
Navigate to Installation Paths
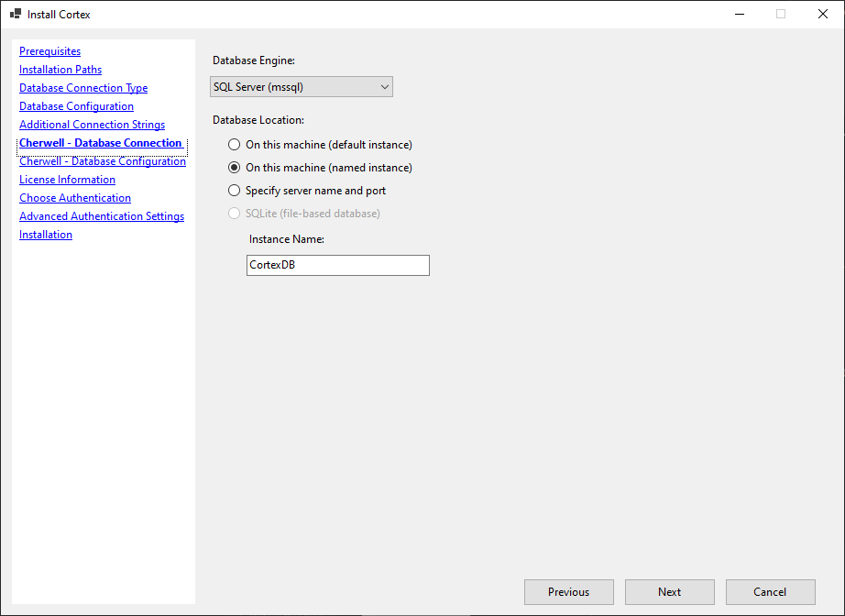pyautogui.click(x=60, y=69)
